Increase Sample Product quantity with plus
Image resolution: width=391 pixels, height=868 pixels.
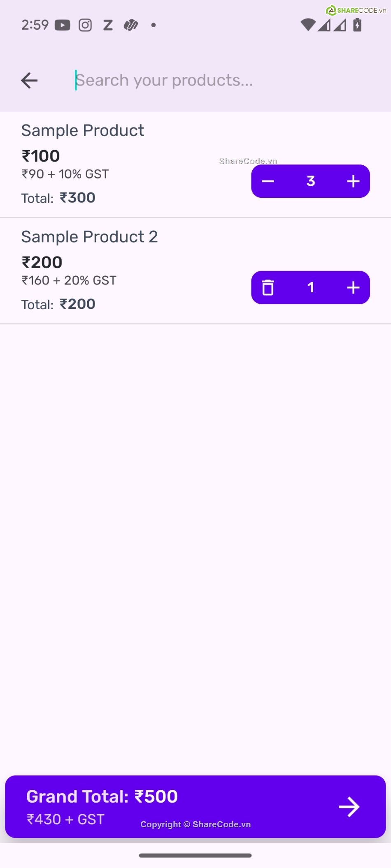tap(353, 181)
